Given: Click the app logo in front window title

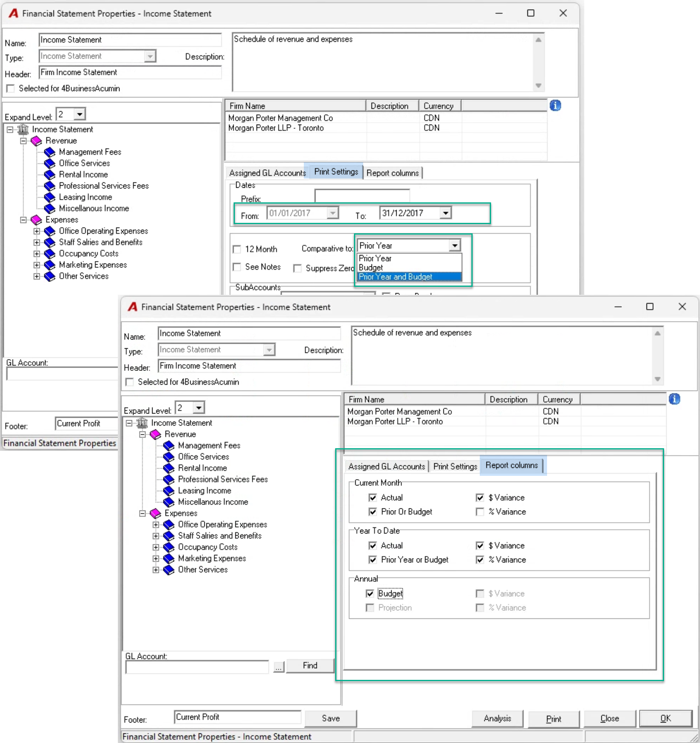Looking at the screenshot, I should (x=132, y=307).
